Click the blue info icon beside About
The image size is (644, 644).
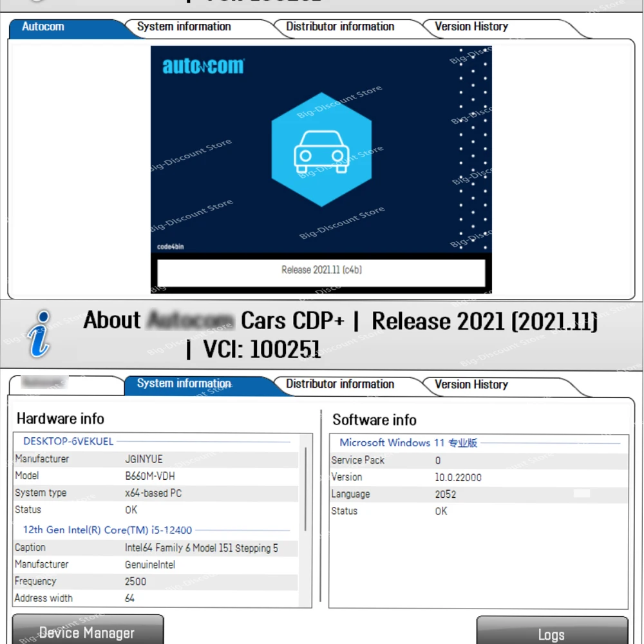point(39,334)
